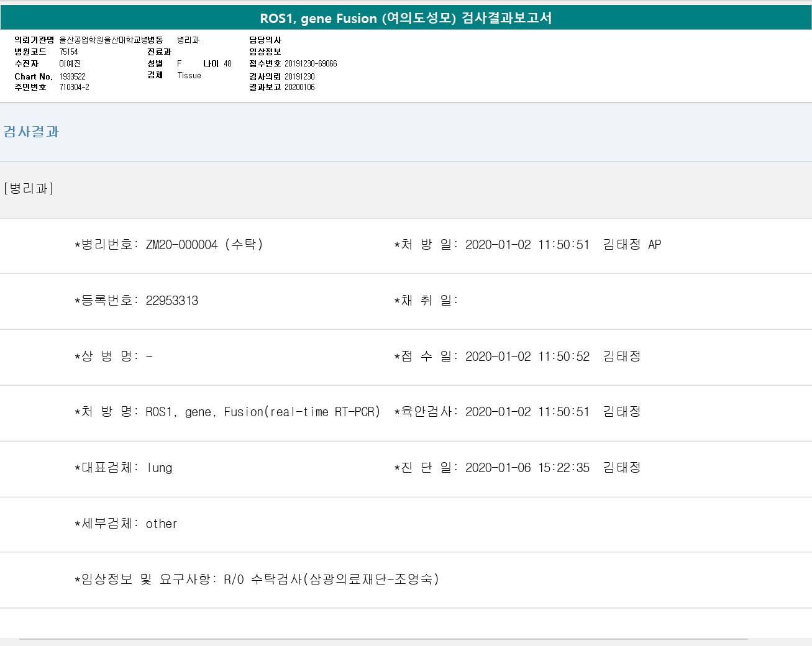
Task: Click the '*대표검체:' label
Action: point(107,468)
